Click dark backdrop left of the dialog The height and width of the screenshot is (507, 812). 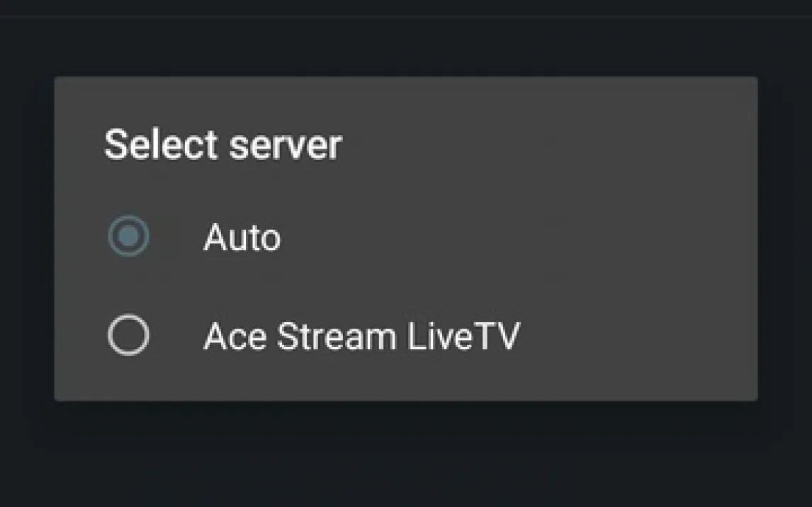[x=26, y=241]
